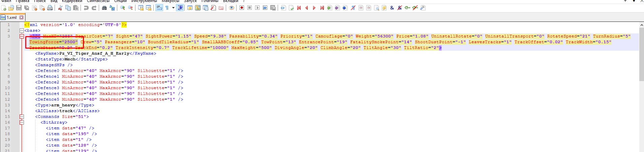Screen dimensions: 644x152
Task: Collapse the BitArray node fold marker
Action: [x=22, y=123]
